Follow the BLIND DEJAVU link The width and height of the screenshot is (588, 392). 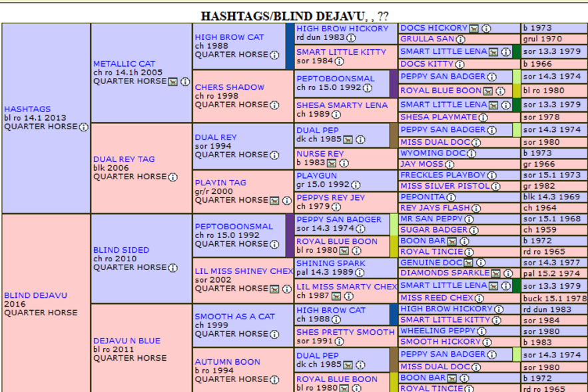[x=35, y=295]
